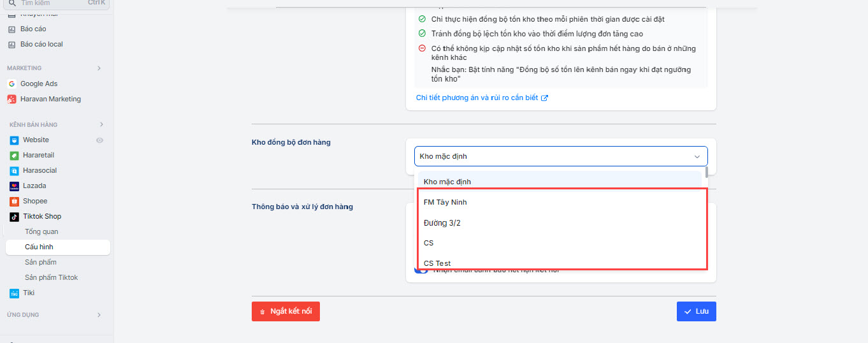868x343 pixels.
Task: Open Haravan Marketing via its icon
Action: pyautogui.click(x=11, y=99)
